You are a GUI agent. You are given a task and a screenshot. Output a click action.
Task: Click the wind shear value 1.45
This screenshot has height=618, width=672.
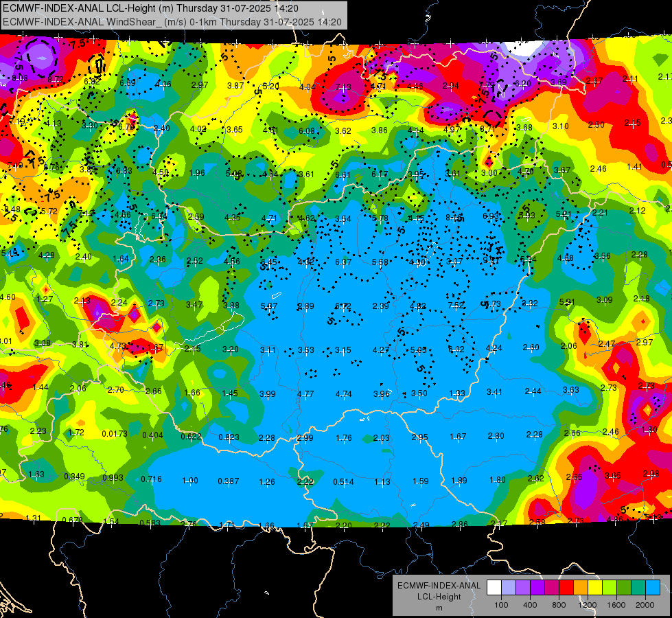click(230, 393)
